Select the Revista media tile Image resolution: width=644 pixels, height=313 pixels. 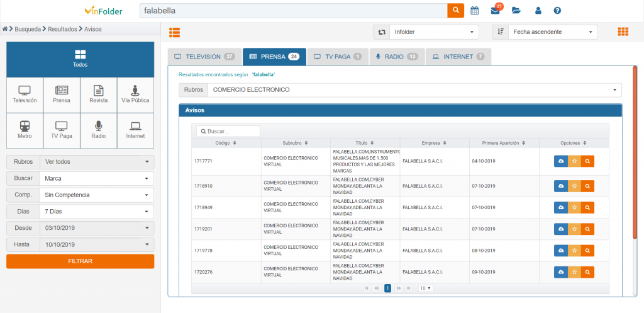(x=99, y=95)
